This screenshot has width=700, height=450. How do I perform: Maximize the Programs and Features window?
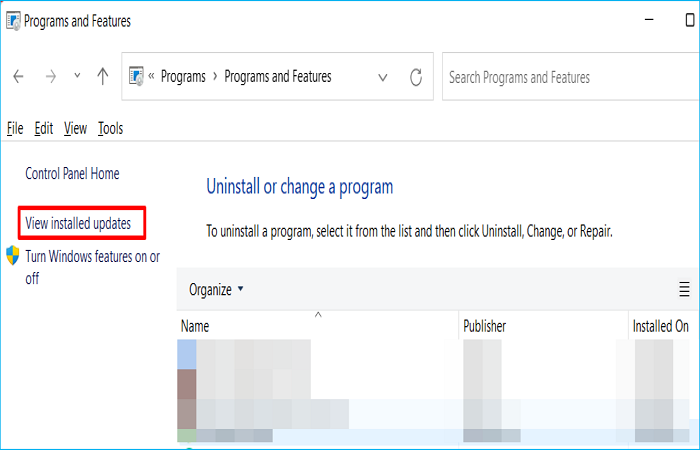pyautogui.click(x=690, y=20)
